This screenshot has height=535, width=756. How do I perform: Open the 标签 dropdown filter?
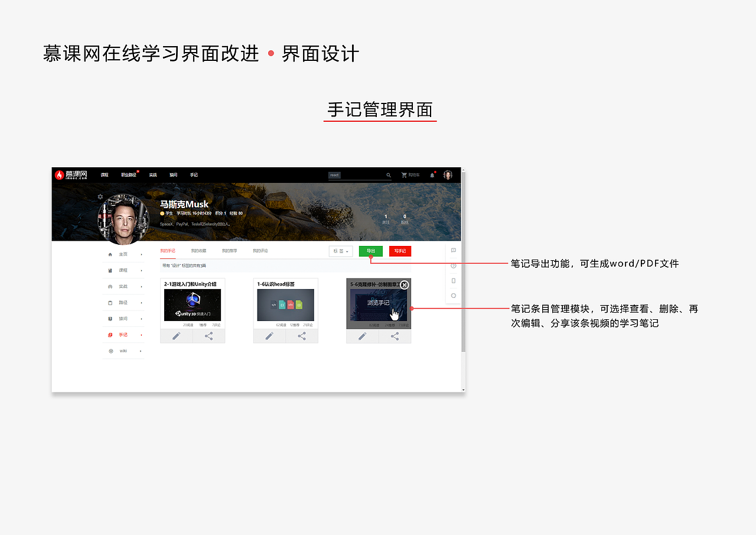click(341, 251)
